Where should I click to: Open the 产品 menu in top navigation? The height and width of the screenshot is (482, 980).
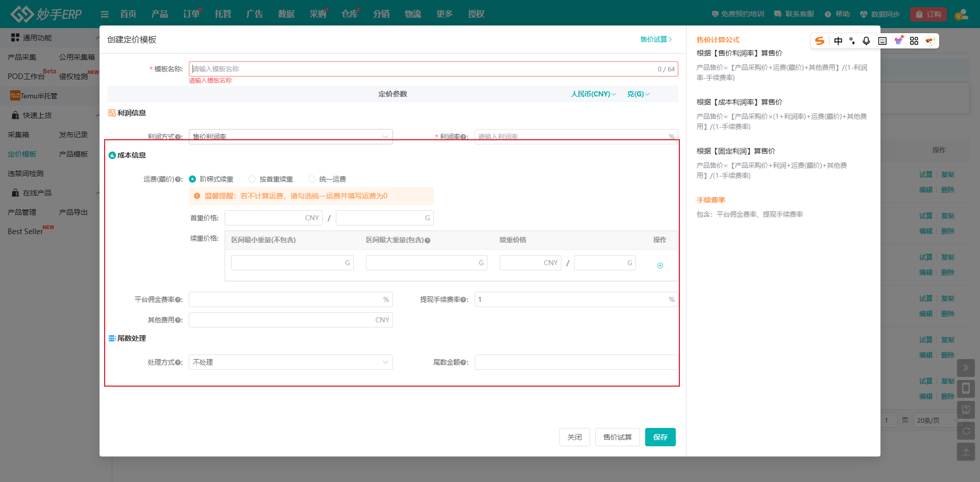pos(159,14)
